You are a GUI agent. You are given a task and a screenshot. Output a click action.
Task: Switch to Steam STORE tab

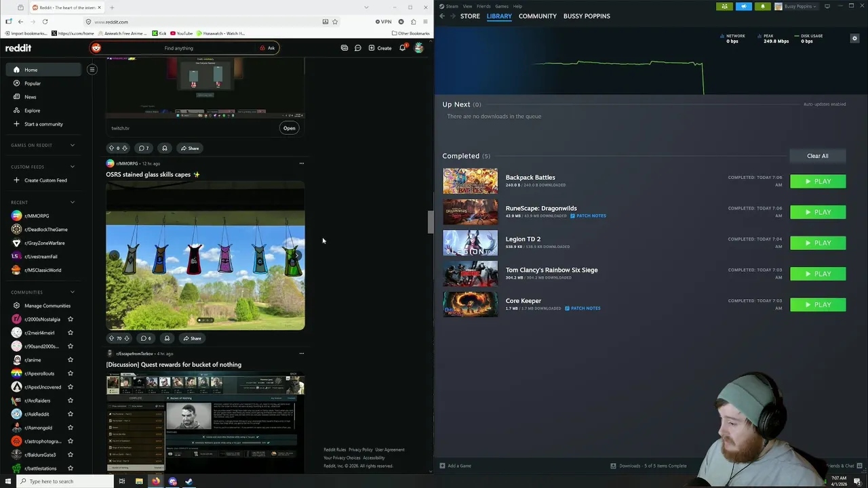tap(470, 16)
